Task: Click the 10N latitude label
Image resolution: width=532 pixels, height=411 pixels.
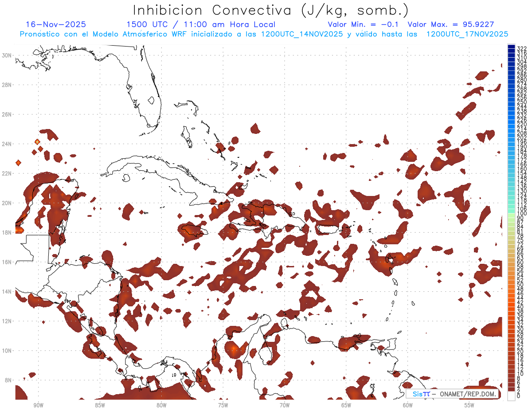Action: point(7,351)
